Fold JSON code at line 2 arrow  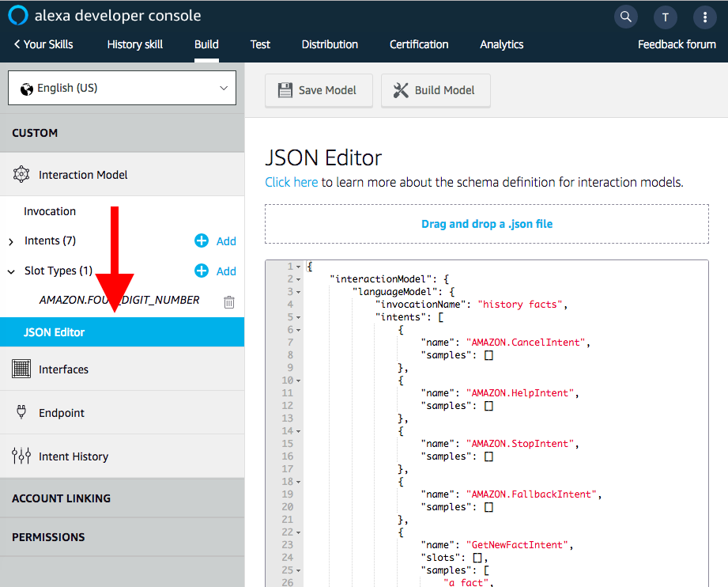pyautogui.click(x=299, y=279)
